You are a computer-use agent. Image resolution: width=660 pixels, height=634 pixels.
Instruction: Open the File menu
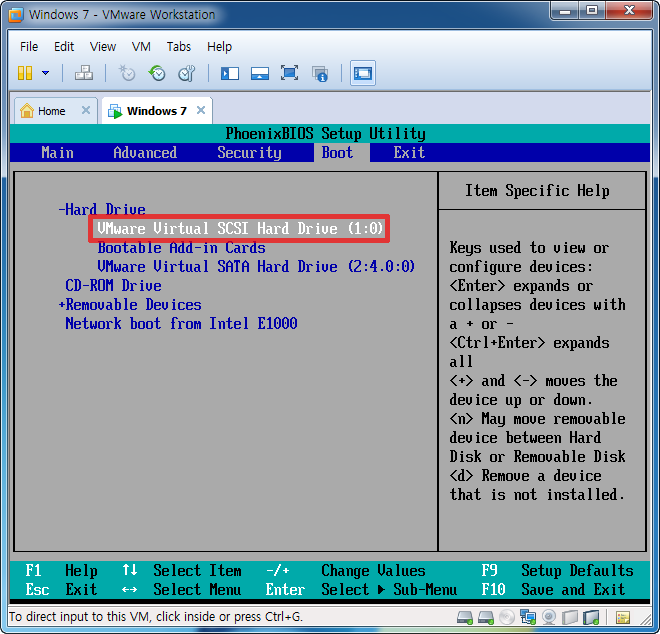[29, 46]
